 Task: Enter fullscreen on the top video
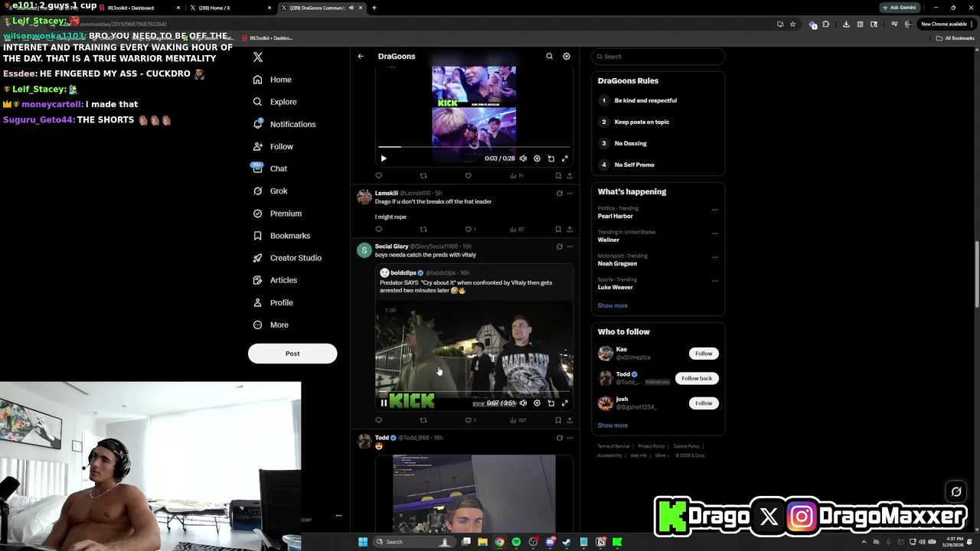(565, 158)
